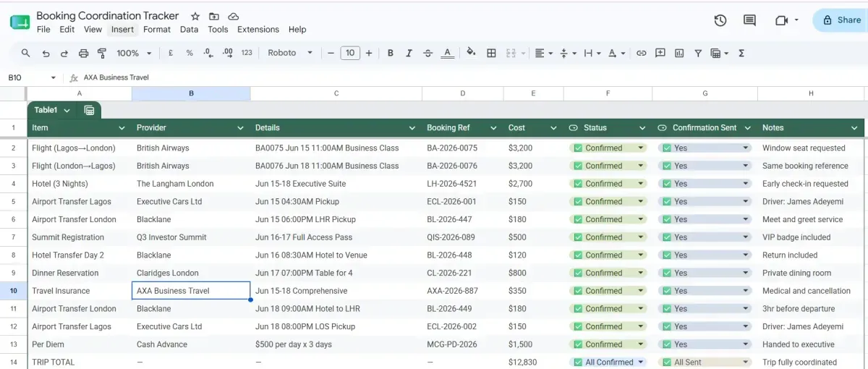Click the Share button
The image size is (868, 369).
tap(841, 20)
